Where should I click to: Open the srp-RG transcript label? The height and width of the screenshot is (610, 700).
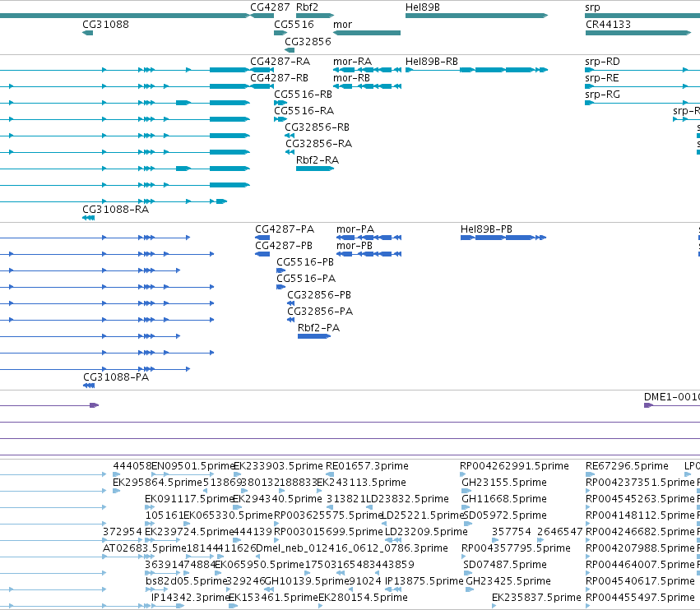[602, 95]
